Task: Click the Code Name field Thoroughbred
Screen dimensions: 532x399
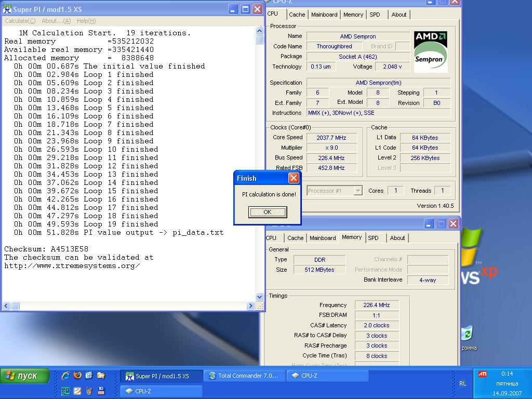Action: click(334, 46)
